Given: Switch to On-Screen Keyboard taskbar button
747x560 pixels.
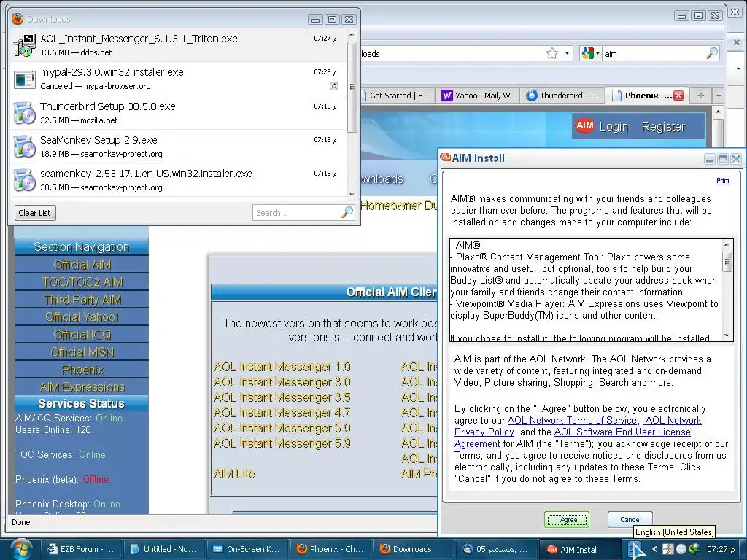Looking at the screenshot, I should [247, 549].
